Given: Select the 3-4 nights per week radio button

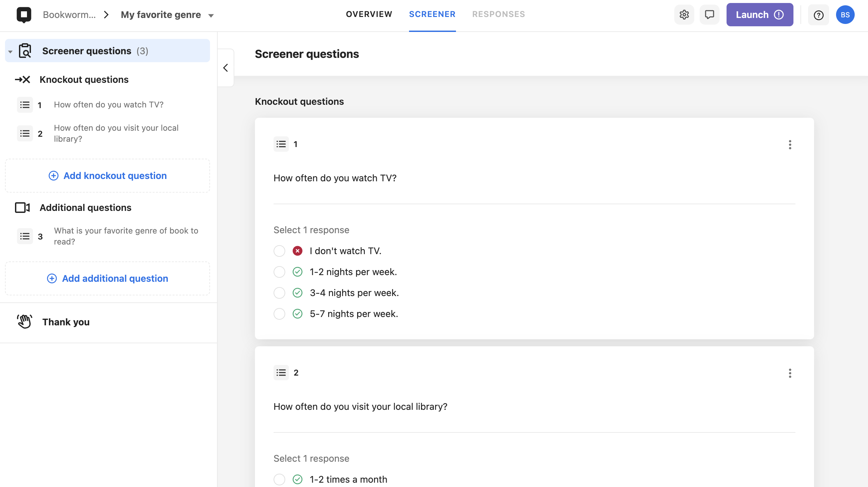Looking at the screenshot, I should click(x=279, y=293).
